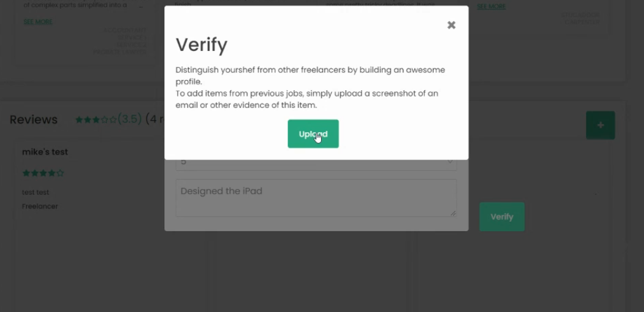The height and width of the screenshot is (312, 644).
Task: Grab the text area resize handle corner
Action: pos(453,213)
